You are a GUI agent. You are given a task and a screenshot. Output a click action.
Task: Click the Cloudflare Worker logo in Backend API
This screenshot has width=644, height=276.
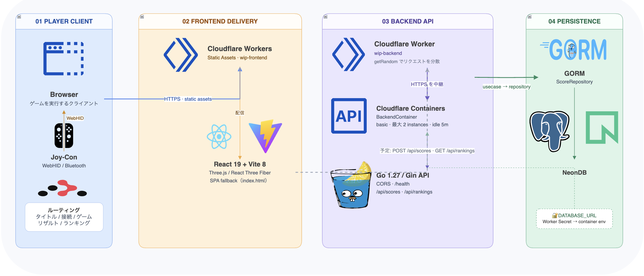[x=349, y=54]
